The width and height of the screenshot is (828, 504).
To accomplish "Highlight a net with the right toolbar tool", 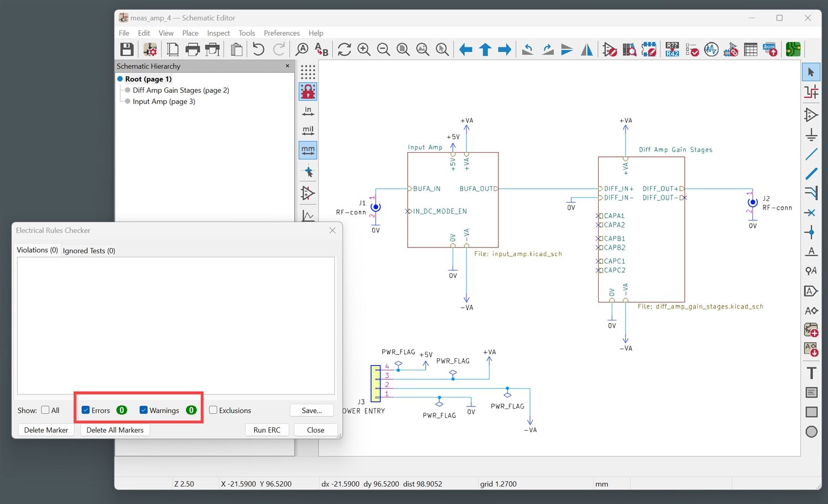I will (811, 92).
